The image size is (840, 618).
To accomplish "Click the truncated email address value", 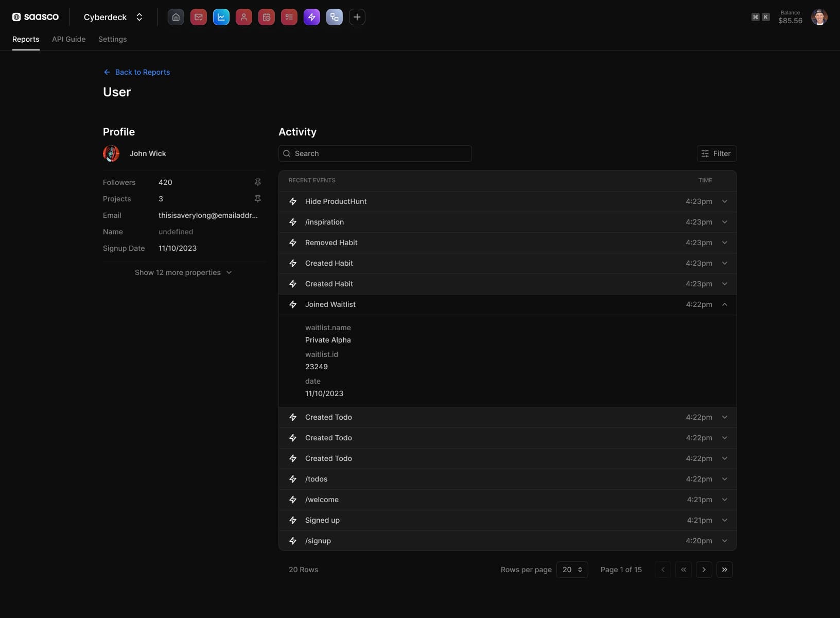I will pyautogui.click(x=208, y=215).
